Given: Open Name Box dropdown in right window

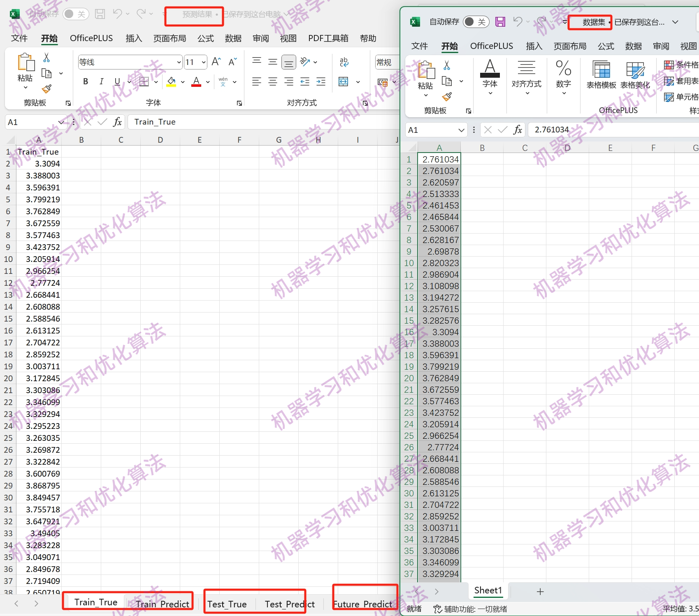Looking at the screenshot, I should [x=461, y=130].
